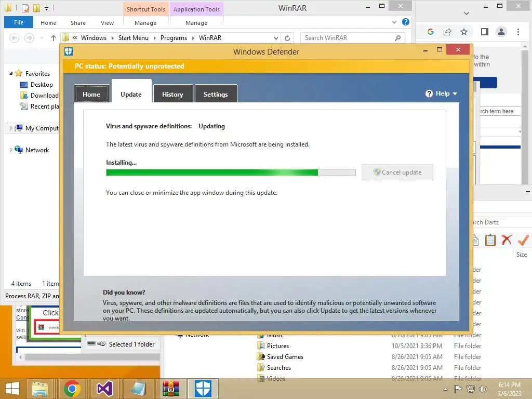Open the Windows Defender Home tab
Screen dimensions: 532x399
click(x=91, y=94)
